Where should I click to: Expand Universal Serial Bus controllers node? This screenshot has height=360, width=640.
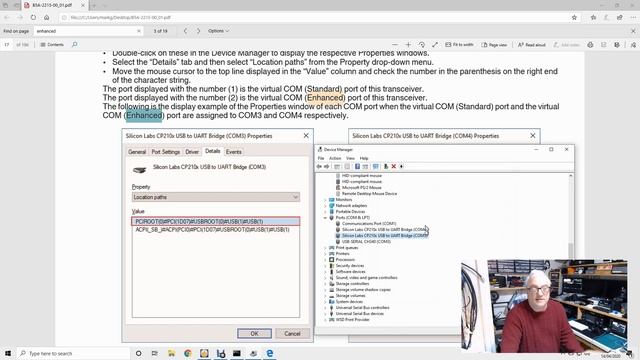click(x=325, y=308)
